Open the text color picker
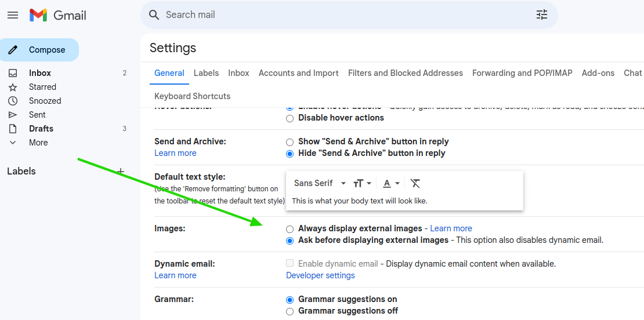 coord(391,183)
